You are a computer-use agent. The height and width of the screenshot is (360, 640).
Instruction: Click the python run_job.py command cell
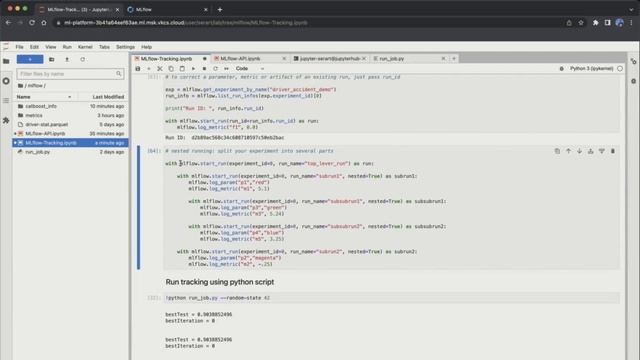tap(392, 298)
